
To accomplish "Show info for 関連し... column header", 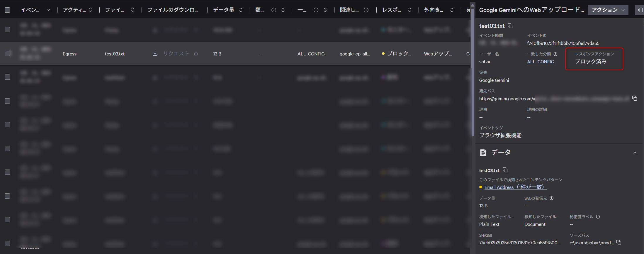I will (366, 10).
